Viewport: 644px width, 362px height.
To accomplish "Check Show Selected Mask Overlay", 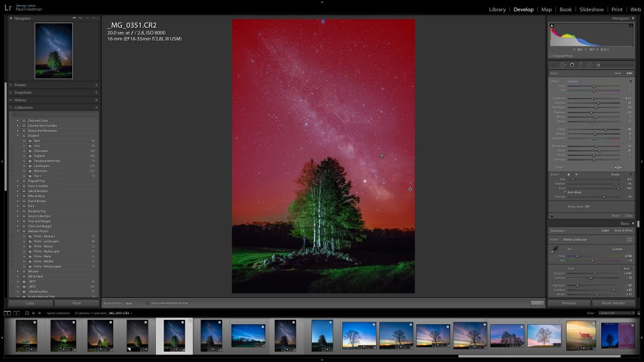I will pyautogui.click(x=147, y=304).
